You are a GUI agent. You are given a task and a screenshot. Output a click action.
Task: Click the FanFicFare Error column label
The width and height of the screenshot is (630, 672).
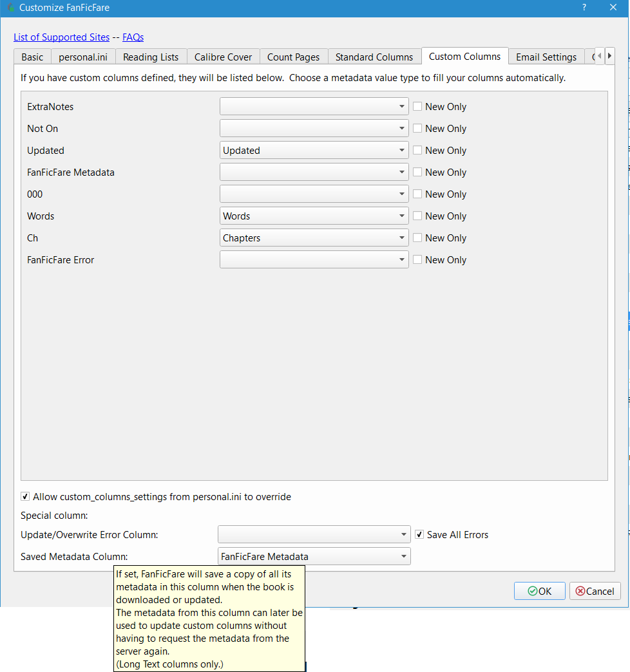click(61, 259)
